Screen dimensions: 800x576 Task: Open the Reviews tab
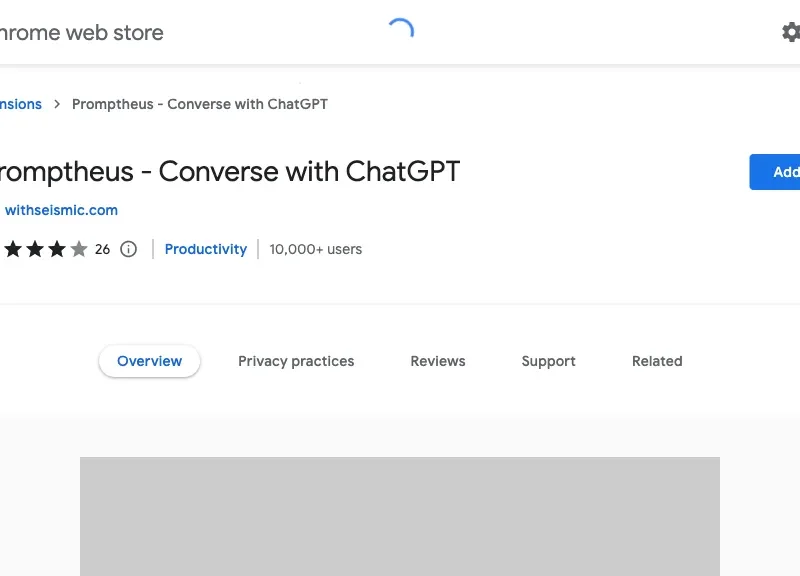(438, 361)
